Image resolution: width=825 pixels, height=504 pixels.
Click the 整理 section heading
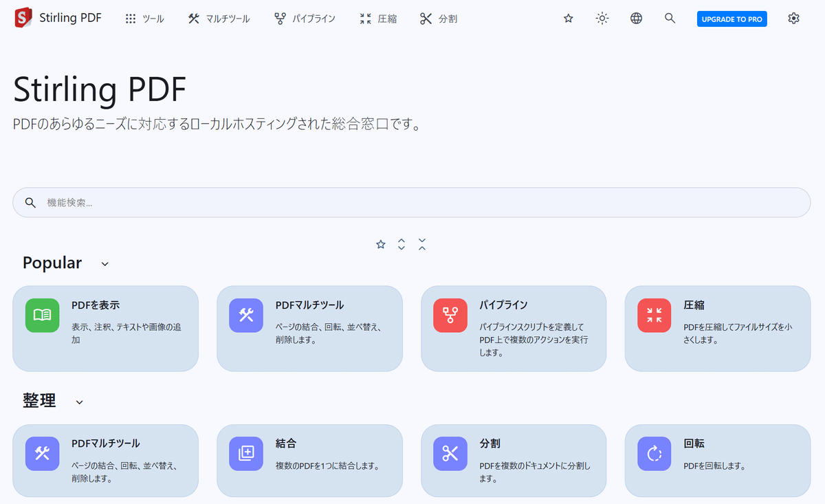pos(39,401)
